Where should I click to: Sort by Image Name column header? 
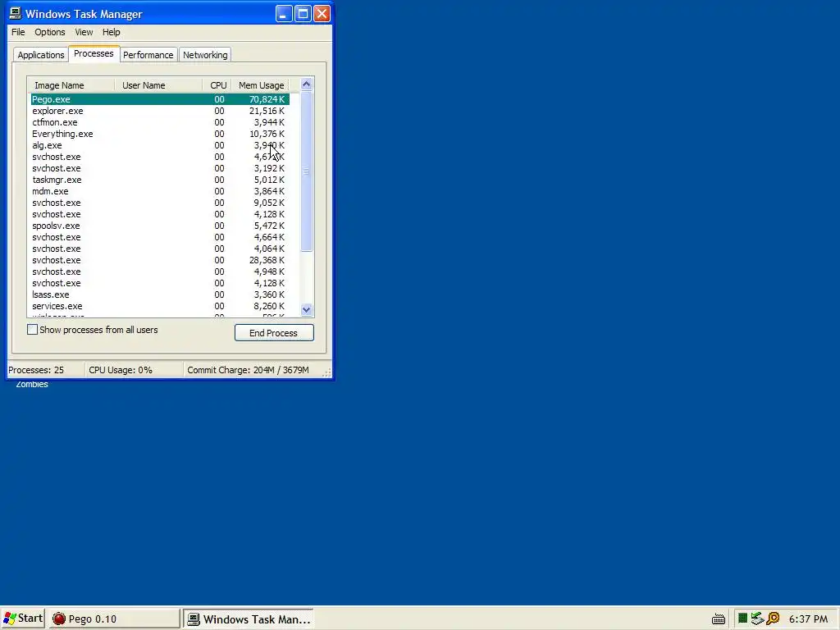coord(71,85)
